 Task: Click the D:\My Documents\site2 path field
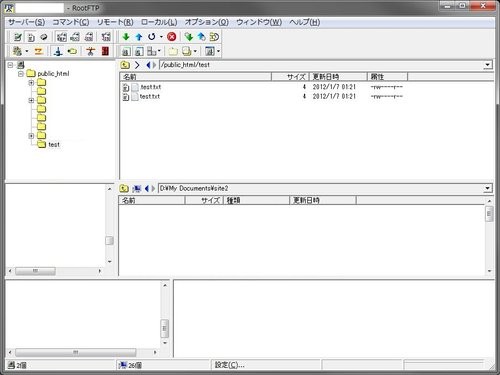pyautogui.click(x=321, y=189)
